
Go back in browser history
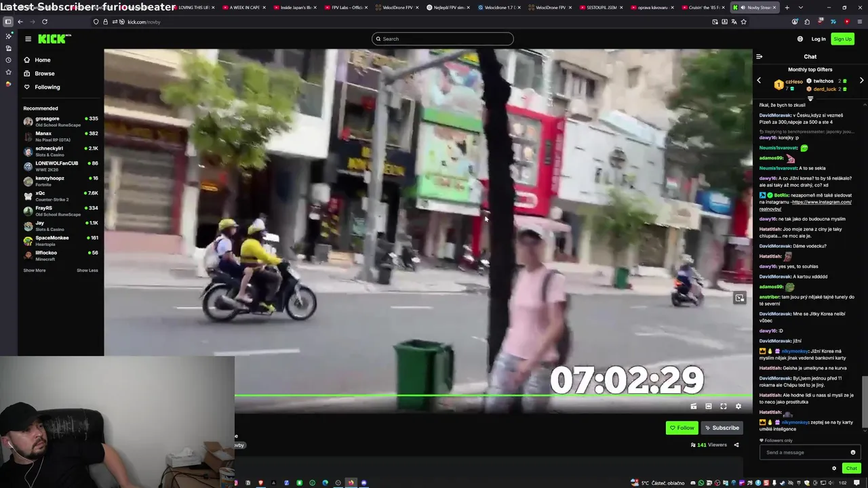click(20, 22)
